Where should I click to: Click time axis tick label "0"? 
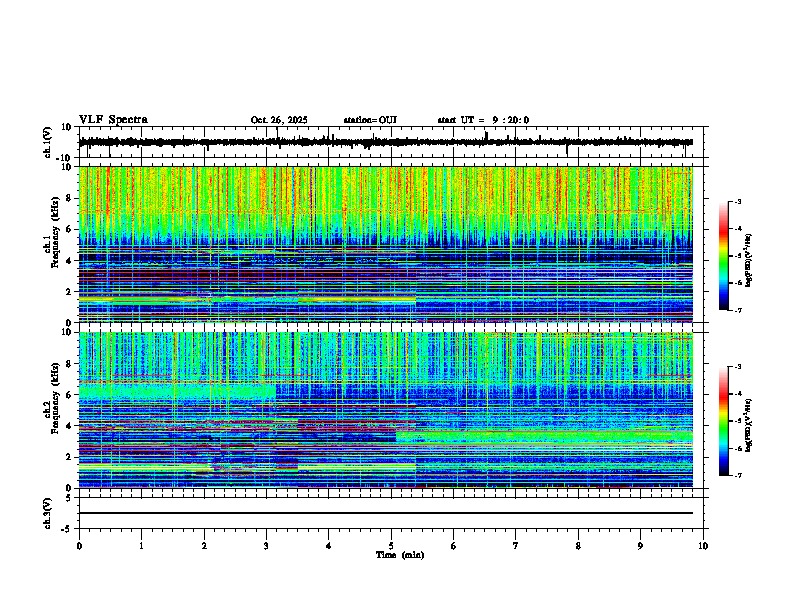coord(79,546)
